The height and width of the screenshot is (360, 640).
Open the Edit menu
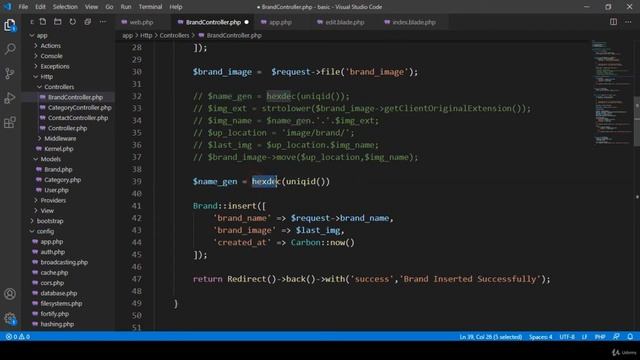tap(40, 7)
